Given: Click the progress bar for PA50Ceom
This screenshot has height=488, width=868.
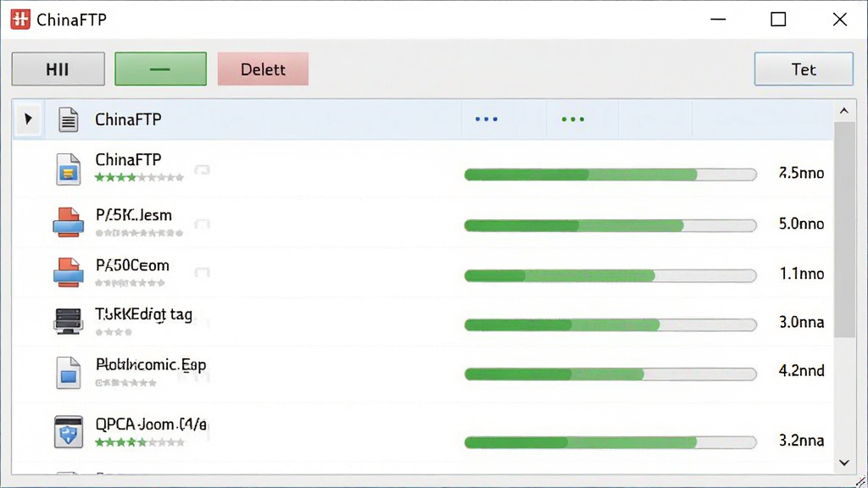Looking at the screenshot, I should pos(610,275).
